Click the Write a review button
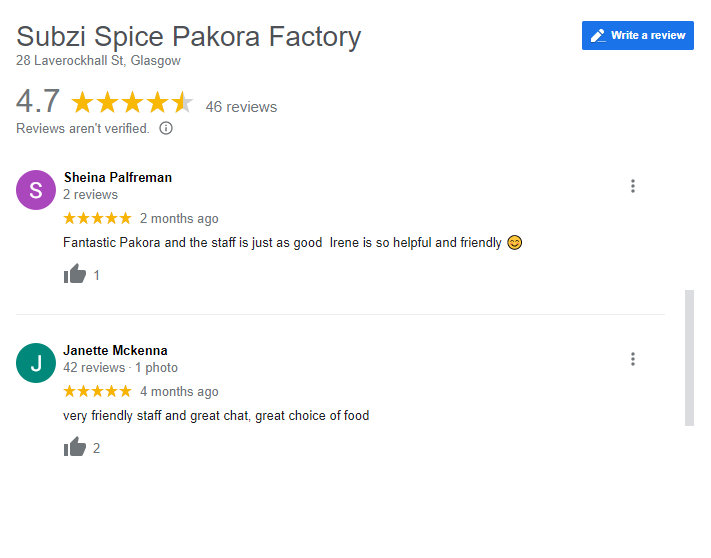This screenshot has height=558, width=711. point(637,36)
